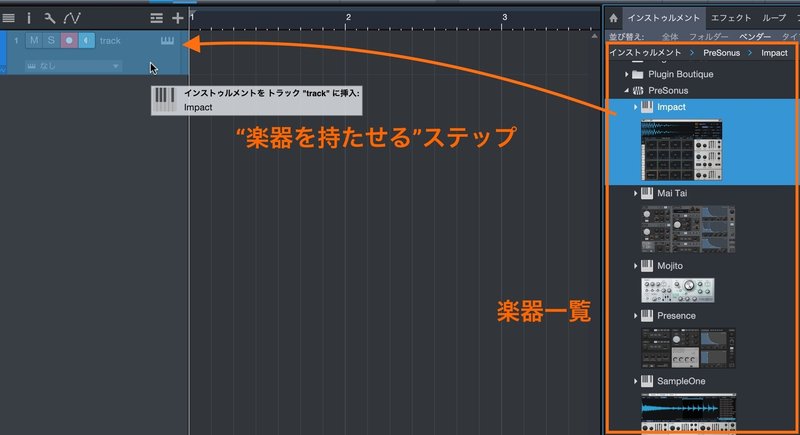Open the add tracks list icon
Screen dimensions: 800x435
pyautogui.click(x=157, y=18)
